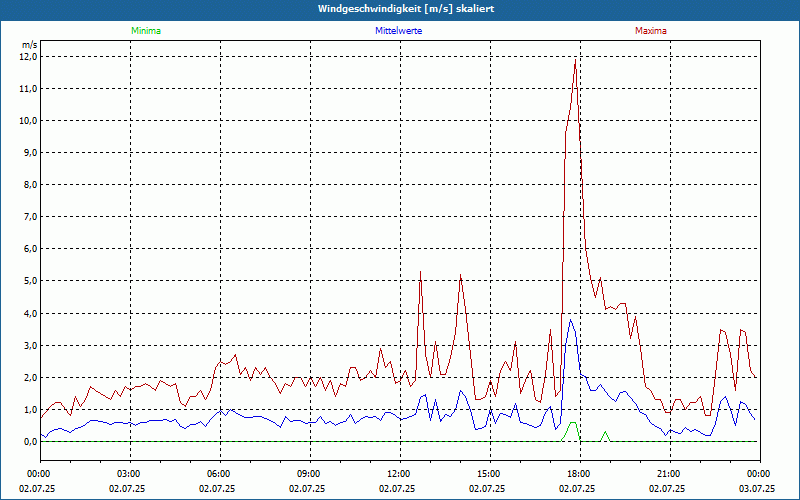Select the red "Maxima" legend label

click(x=650, y=31)
